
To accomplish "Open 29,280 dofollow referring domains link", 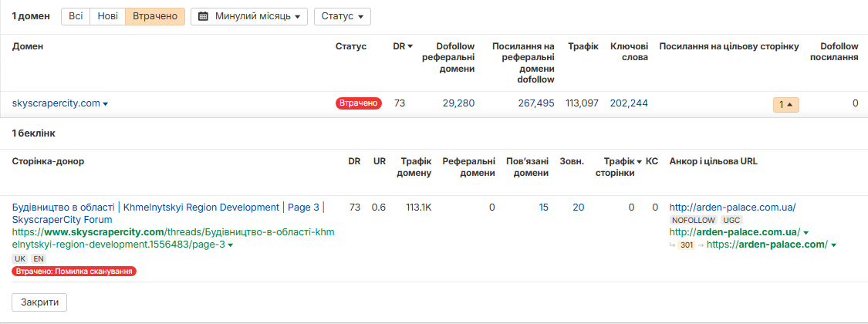I will (458, 103).
